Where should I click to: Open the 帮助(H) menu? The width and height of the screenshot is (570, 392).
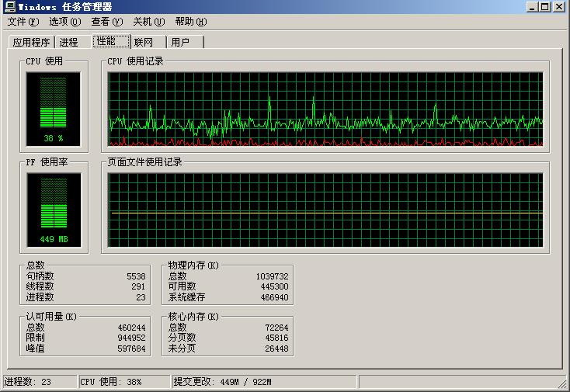pos(191,22)
